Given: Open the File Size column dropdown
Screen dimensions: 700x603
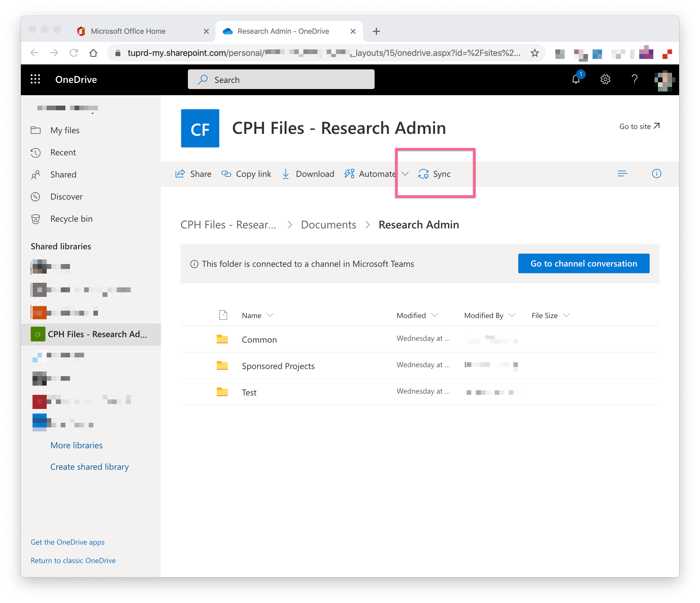Looking at the screenshot, I should click(x=566, y=315).
